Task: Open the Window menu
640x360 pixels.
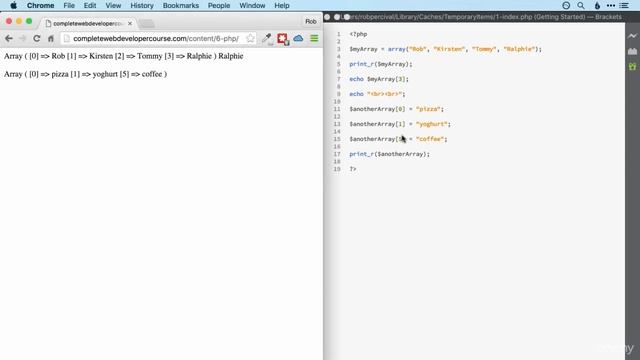Action: pos(252,5)
